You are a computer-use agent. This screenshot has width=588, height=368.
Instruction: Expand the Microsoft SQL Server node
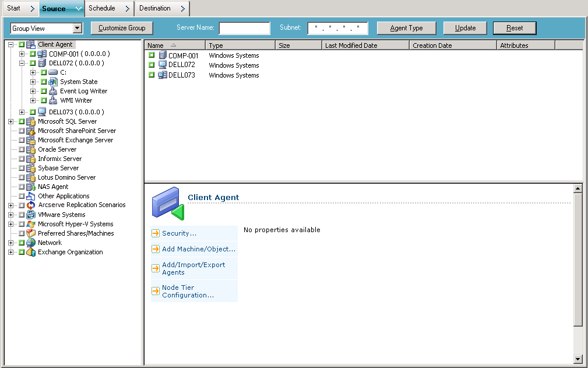pyautogui.click(x=11, y=121)
